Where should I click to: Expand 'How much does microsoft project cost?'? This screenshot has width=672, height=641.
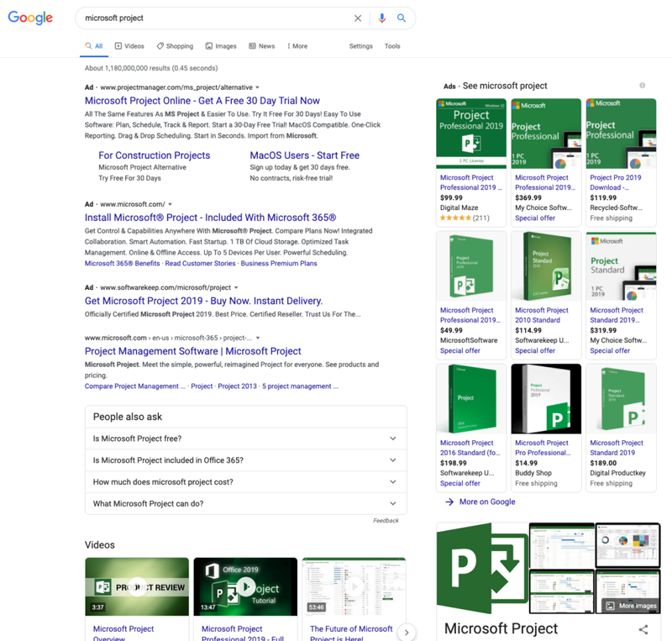[x=245, y=482]
